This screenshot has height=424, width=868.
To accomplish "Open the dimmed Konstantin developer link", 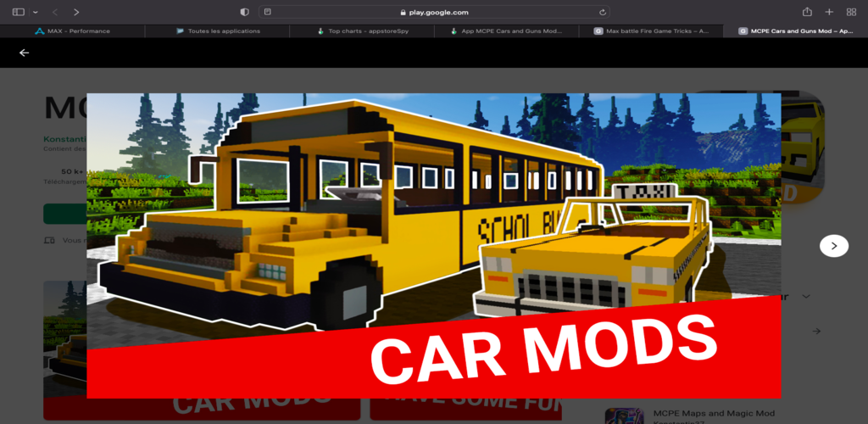I will (x=64, y=138).
